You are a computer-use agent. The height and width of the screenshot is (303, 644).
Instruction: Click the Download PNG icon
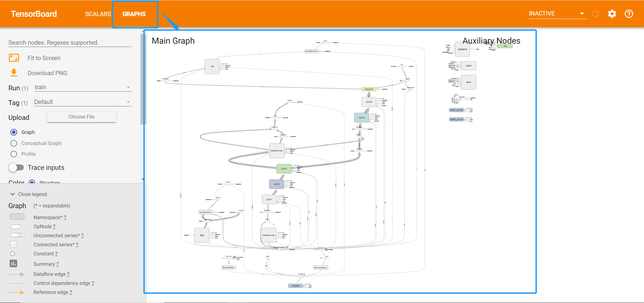[x=14, y=73]
